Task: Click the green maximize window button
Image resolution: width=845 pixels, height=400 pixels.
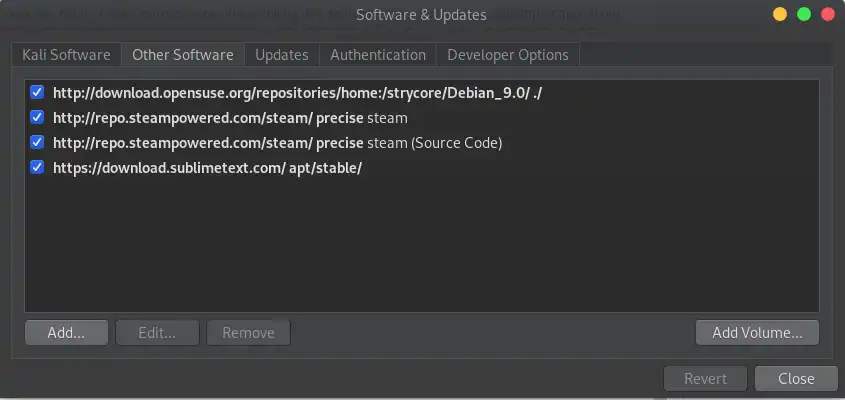Action: tap(804, 15)
